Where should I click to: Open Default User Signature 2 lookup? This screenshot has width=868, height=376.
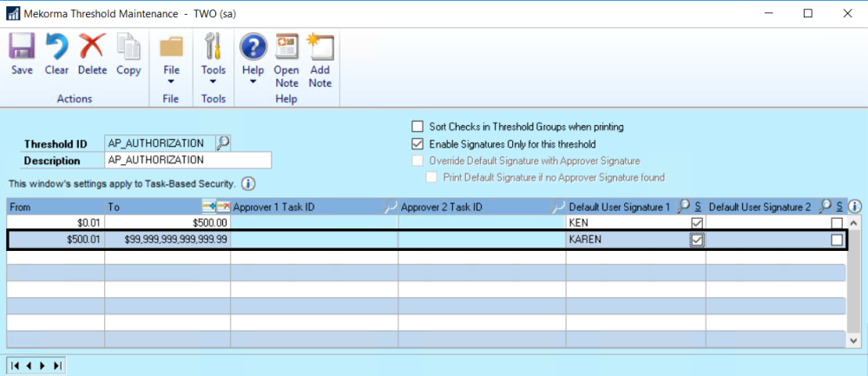pyautogui.click(x=825, y=207)
